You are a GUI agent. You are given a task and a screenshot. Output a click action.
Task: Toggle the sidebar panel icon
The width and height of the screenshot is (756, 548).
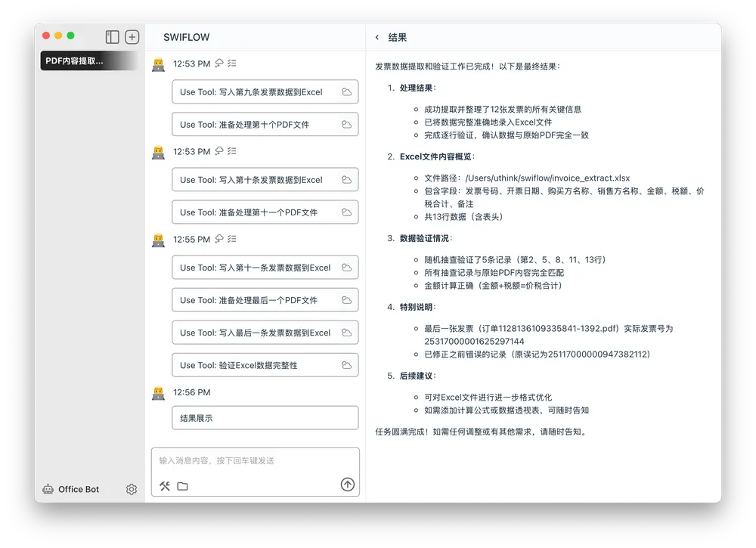pos(113,37)
